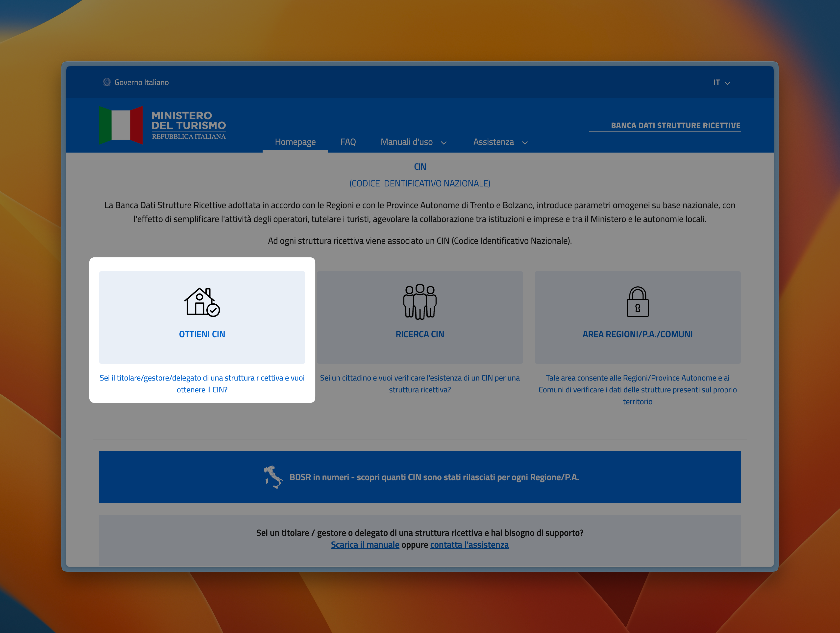Click the OTTIENI CIN title
This screenshot has height=633, width=840.
(202, 334)
